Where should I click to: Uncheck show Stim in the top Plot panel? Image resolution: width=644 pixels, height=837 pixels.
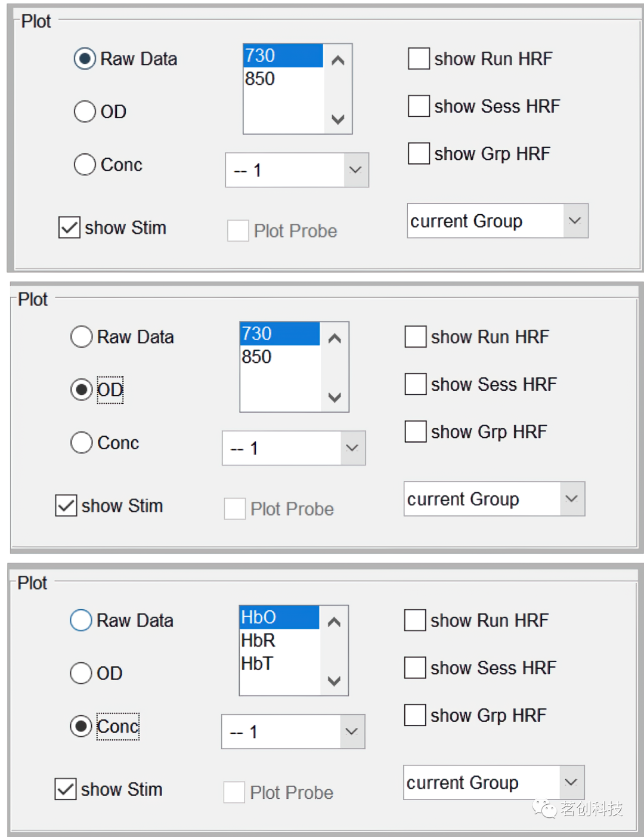point(69,228)
